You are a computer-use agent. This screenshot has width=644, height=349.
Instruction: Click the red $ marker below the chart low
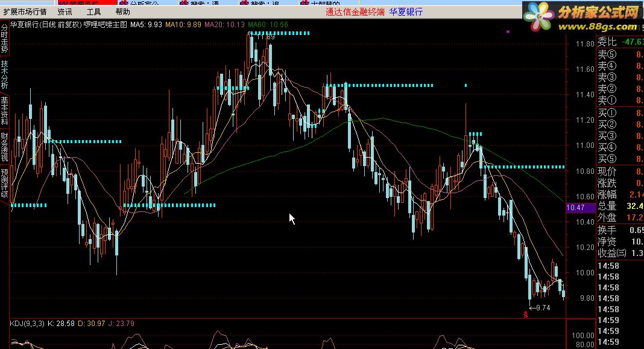click(x=526, y=315)
